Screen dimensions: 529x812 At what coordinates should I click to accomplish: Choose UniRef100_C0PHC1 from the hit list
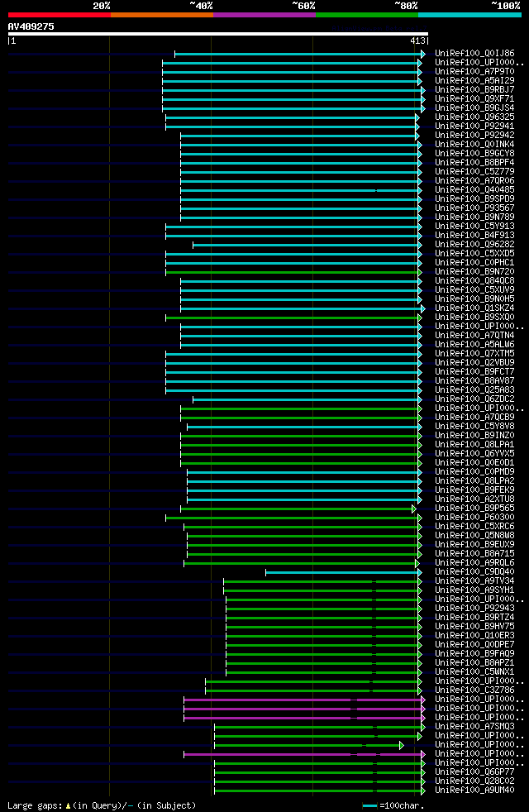point(474,263)
